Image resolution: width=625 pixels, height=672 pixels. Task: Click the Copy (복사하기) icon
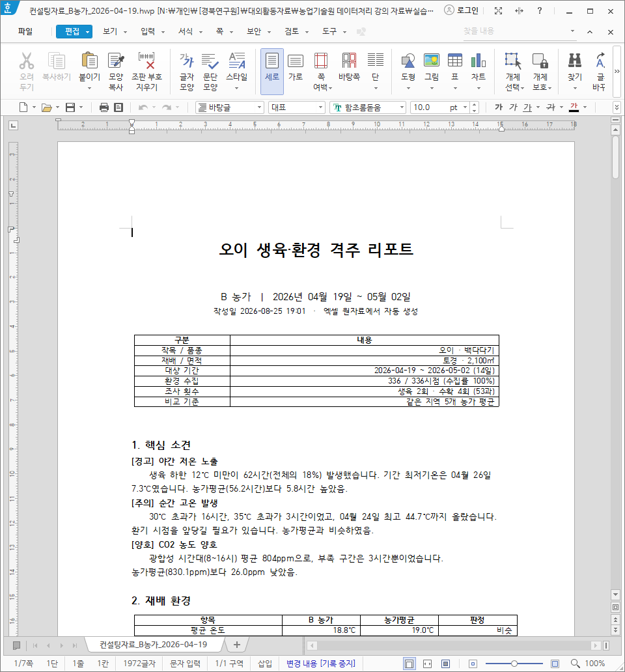click(x=57, y=61)
